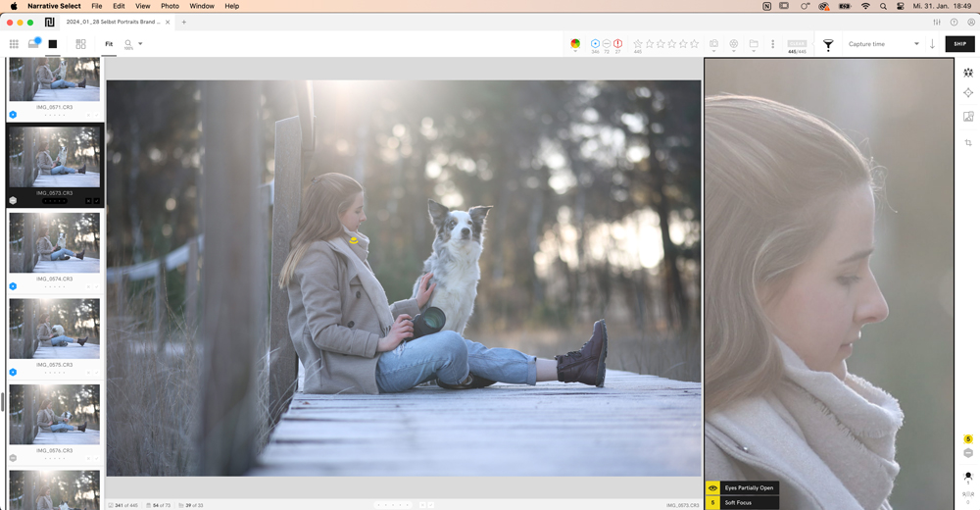Toggle the blue selected-status filter
This screenshot has width=980, height=510.
(x=595, y=44)
